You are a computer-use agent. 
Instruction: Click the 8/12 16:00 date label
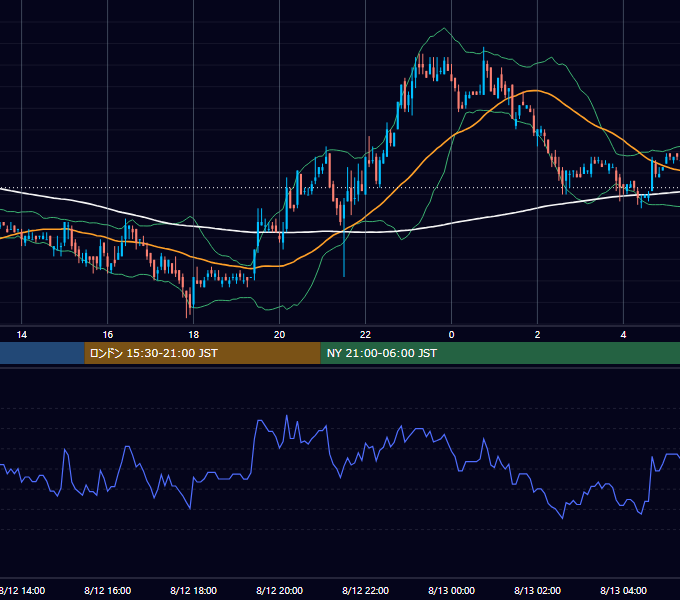point(108,590)
